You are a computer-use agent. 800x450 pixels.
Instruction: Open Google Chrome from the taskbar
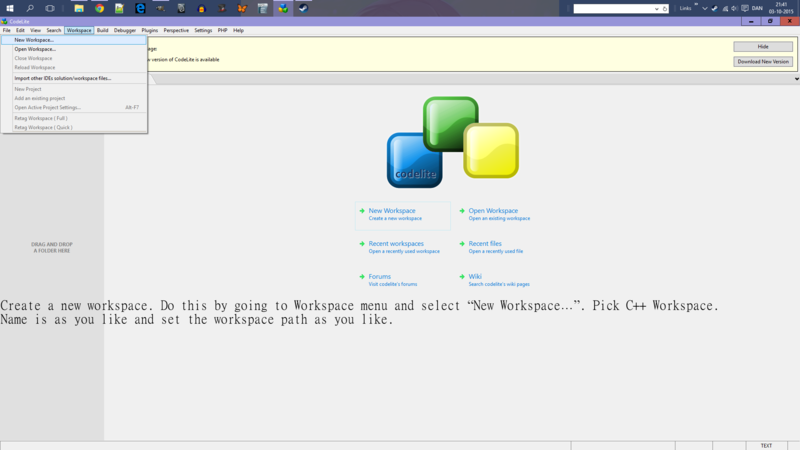pos(100,8)
